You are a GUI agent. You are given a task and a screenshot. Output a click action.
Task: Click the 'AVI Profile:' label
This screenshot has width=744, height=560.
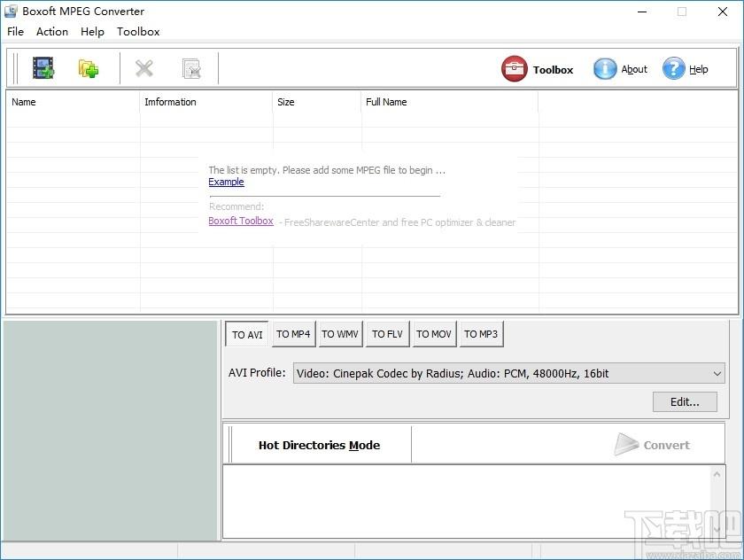pos(257,372)
